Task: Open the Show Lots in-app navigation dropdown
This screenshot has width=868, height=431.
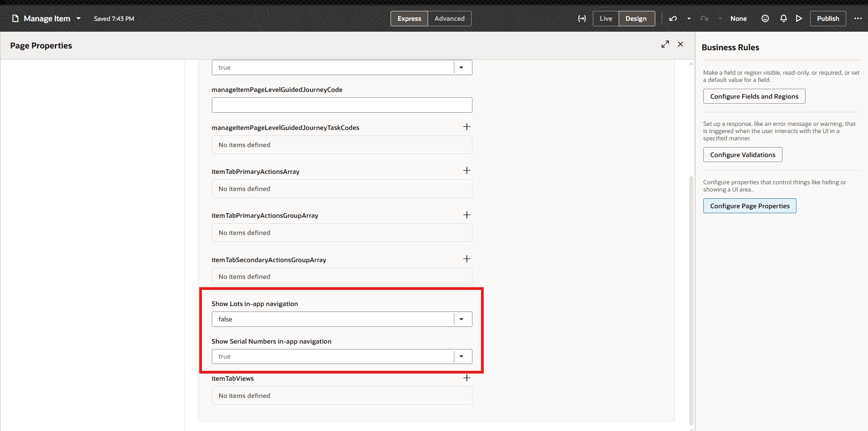Action: (x=461, y=319)
